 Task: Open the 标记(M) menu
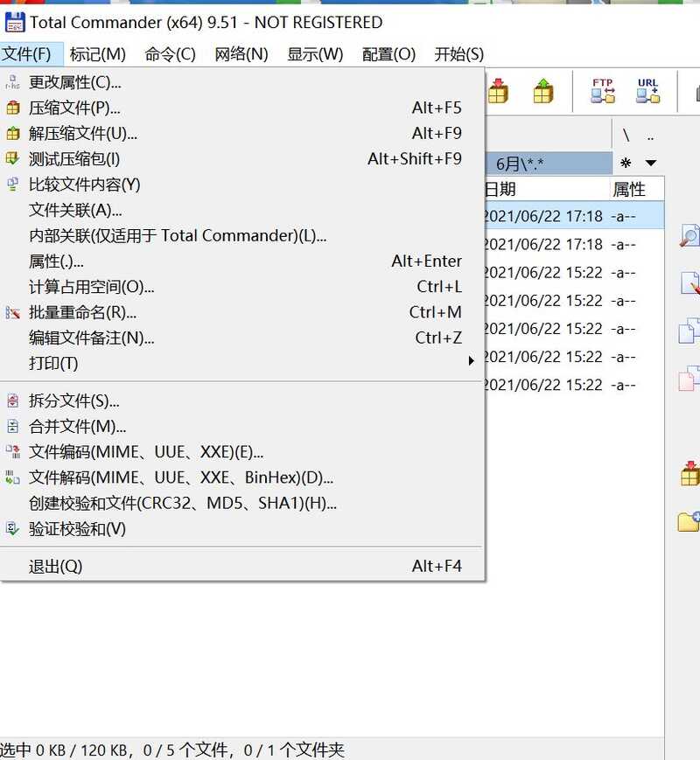click(97, 54)
